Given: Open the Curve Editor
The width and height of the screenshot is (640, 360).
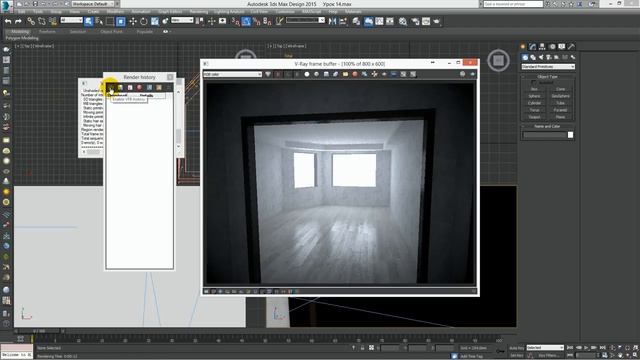Looking at the screenshot, I should tap(379, 21).
